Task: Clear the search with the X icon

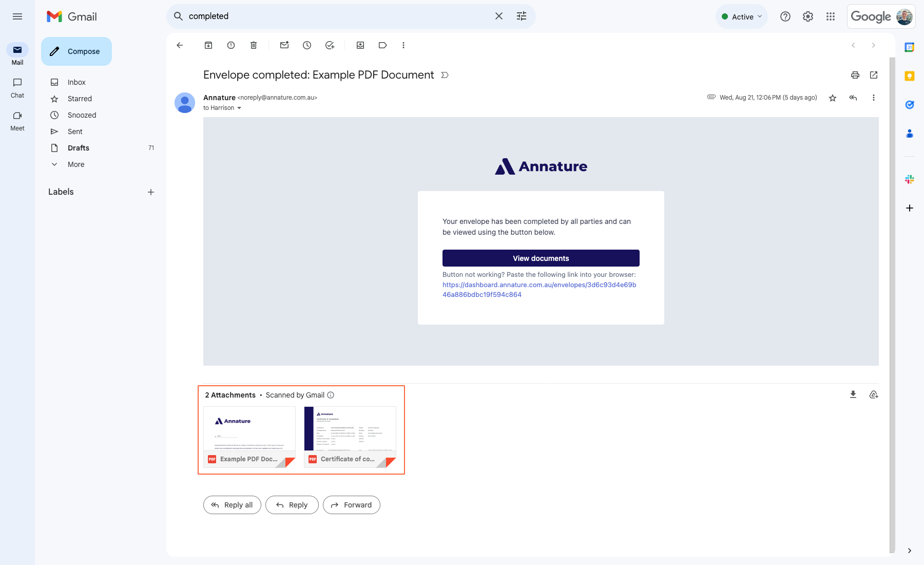Action: click(x=499, y=16)
